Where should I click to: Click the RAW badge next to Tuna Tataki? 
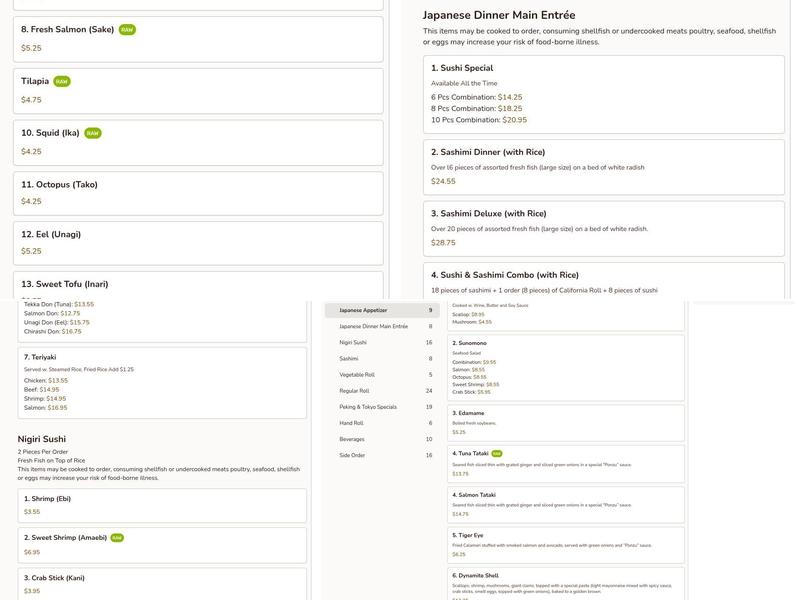[x=497, y=453]
